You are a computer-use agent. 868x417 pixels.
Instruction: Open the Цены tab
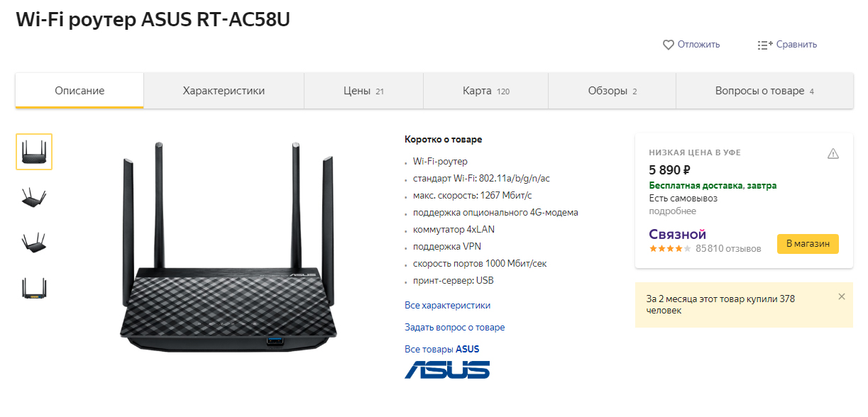coord(363,91)
